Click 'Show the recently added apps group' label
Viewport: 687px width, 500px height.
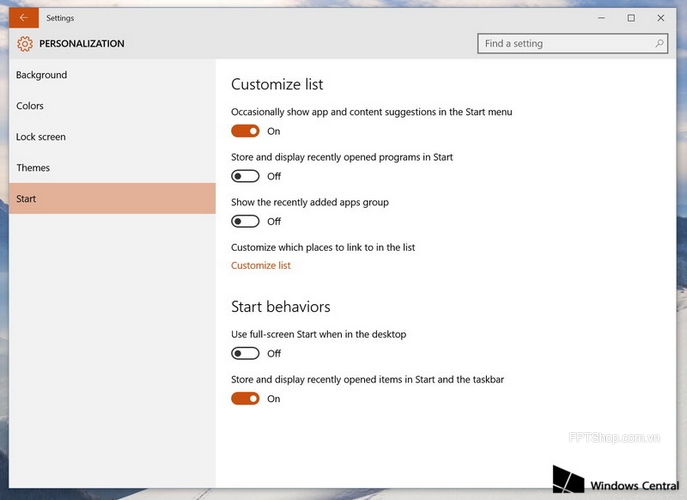[x=310, y=202]
